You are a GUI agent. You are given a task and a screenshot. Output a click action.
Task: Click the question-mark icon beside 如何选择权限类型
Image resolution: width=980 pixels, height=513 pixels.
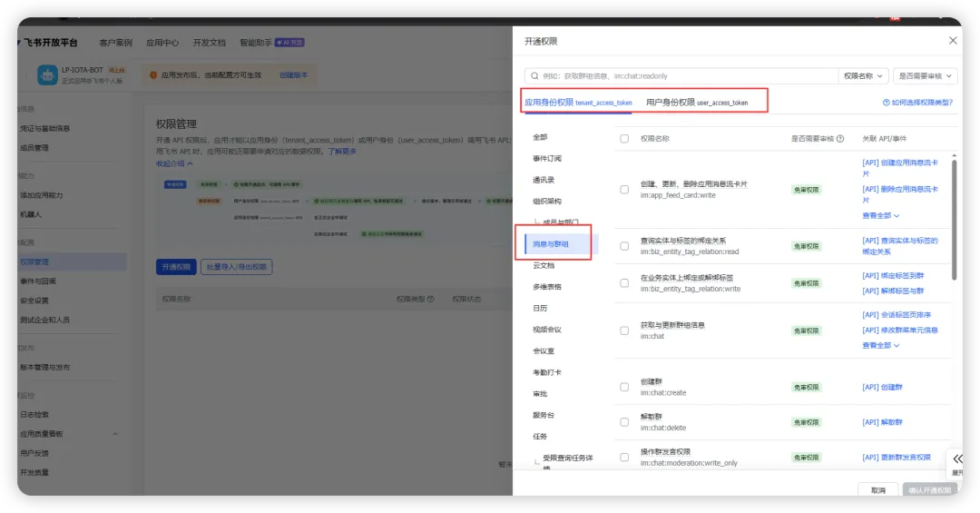pos(886,103)
